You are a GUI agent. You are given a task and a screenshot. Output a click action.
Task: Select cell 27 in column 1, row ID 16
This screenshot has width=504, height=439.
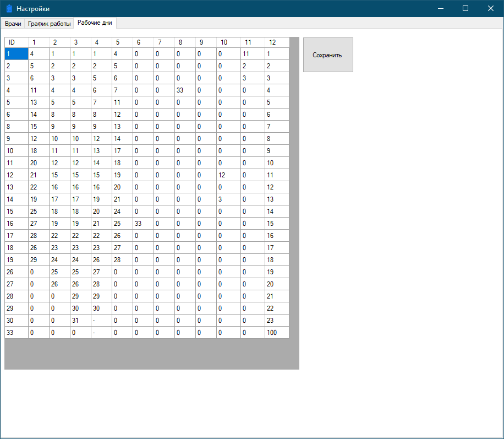click(39, 224)
